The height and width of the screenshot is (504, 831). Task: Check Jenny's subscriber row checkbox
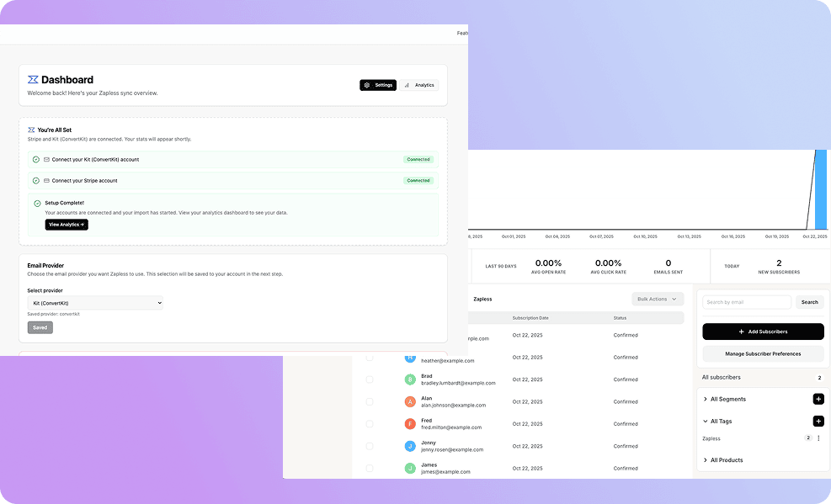coord(368,445)
